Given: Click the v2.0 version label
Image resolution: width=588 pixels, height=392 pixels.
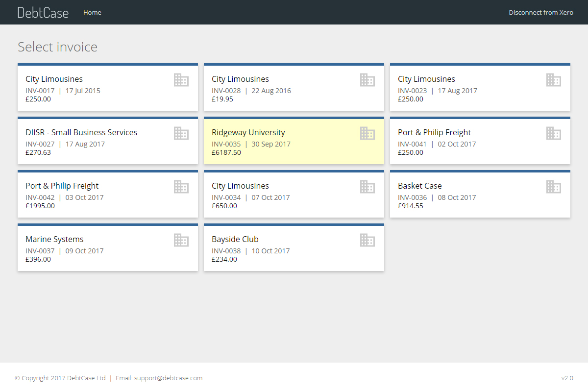Looking at the screenshot, I should (567, 378).
